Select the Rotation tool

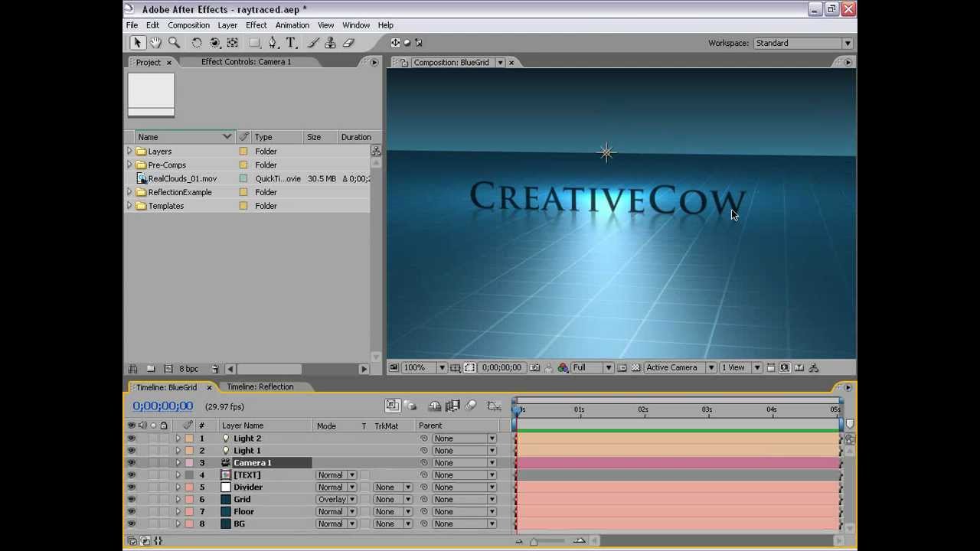[197, 43]
